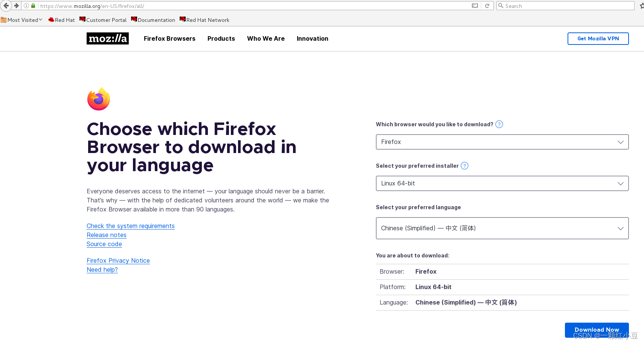Click the Most Visited bookmarks folder icon

3,20
